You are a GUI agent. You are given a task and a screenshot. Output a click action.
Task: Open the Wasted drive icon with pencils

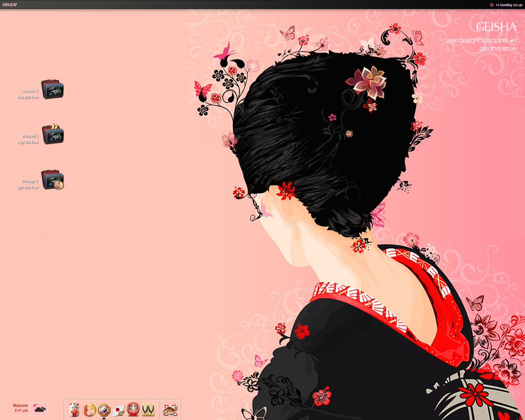[52, 134]
